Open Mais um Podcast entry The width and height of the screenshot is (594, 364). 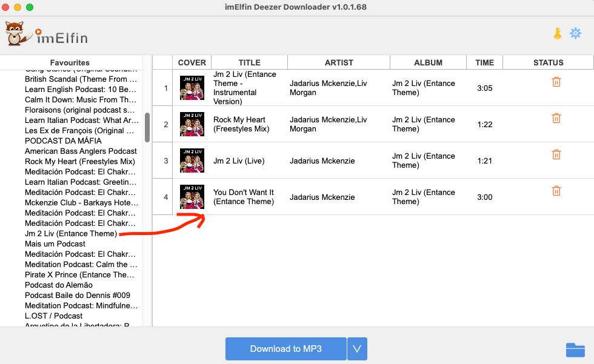point(55,243)
